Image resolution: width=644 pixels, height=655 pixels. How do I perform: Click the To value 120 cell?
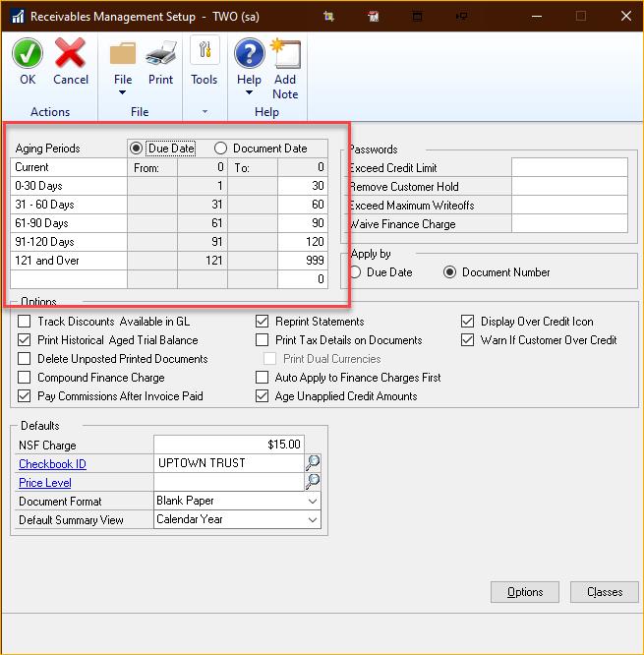[303, 242]
